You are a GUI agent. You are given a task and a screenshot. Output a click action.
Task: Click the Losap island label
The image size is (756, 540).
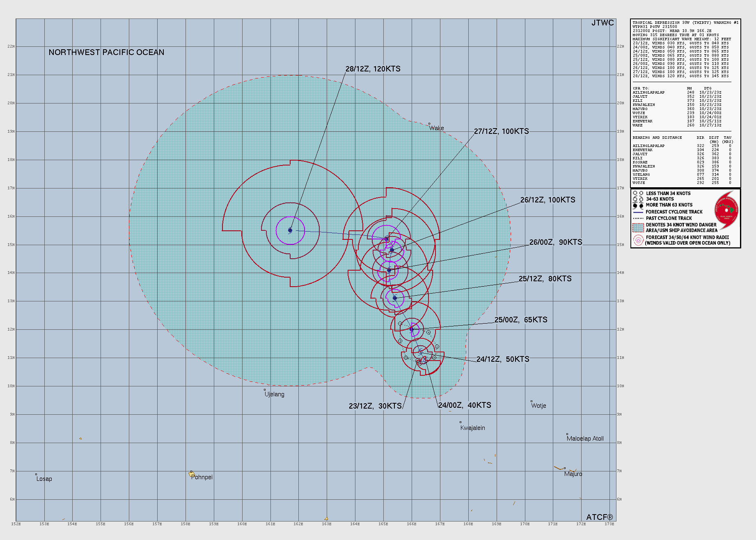[44, 479]
